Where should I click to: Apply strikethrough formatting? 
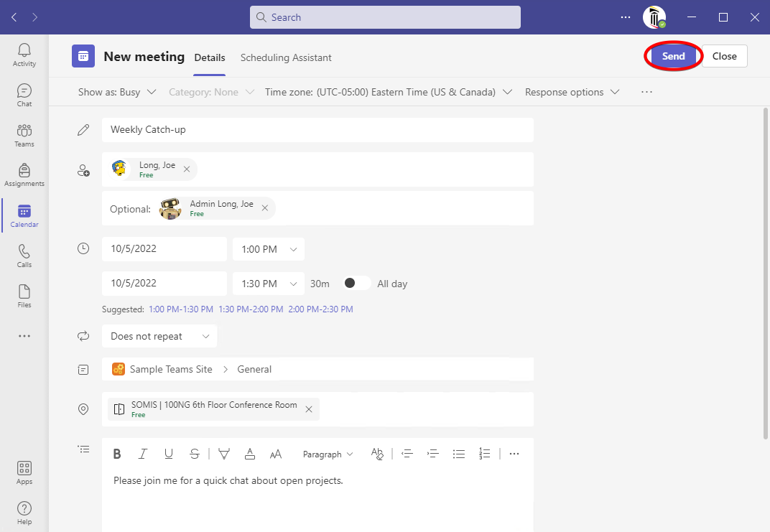(195, 454)
